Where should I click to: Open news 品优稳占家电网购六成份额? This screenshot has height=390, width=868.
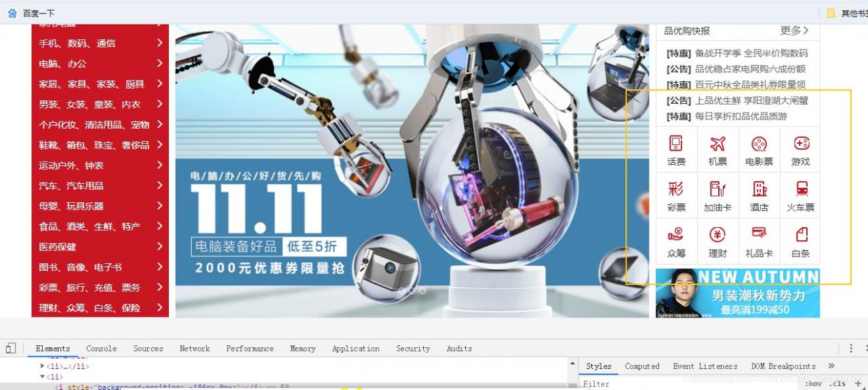(x=750, y=69)
